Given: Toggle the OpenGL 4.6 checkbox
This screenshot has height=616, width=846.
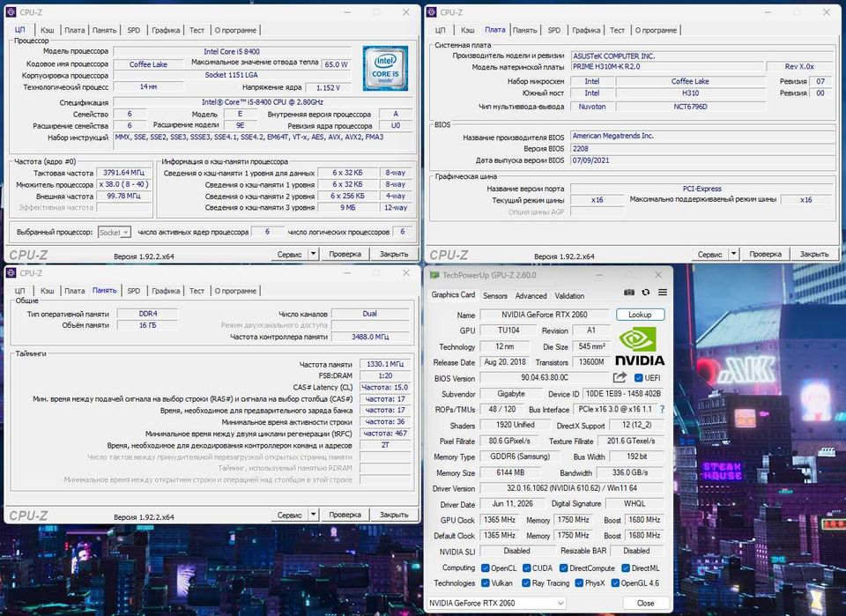Looking at the screenshot, I should tap(615, 583).
